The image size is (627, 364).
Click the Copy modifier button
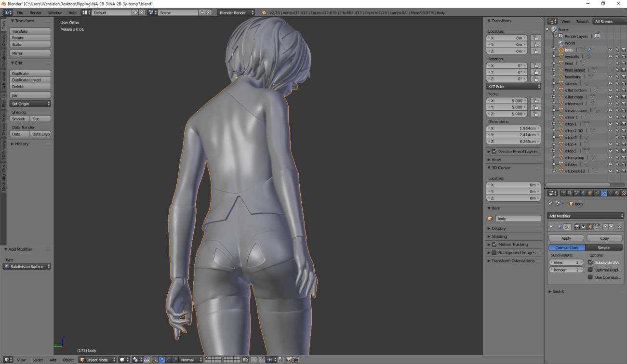click(604, 238)
